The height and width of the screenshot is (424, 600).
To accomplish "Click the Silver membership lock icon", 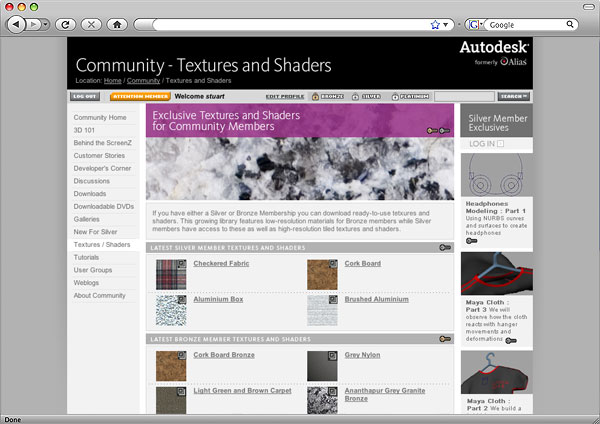I will click(354, 97).
